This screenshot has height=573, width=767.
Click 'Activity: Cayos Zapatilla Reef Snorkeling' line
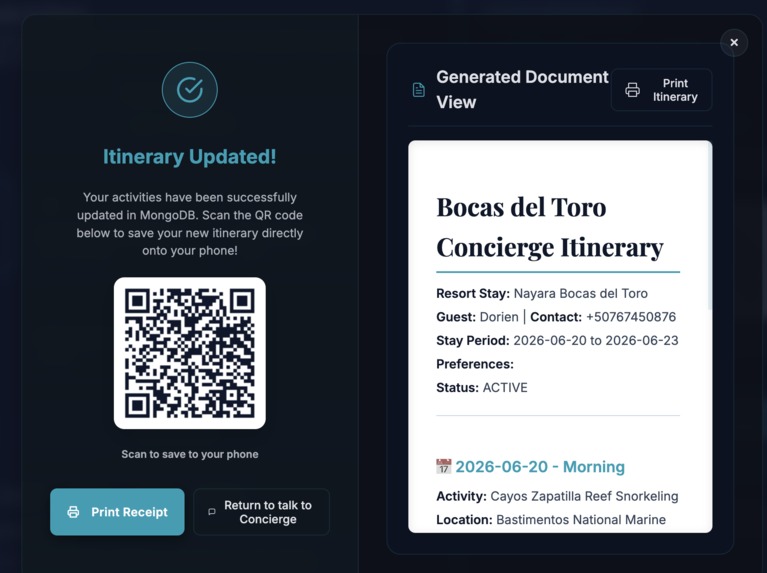tap(557, 496)
